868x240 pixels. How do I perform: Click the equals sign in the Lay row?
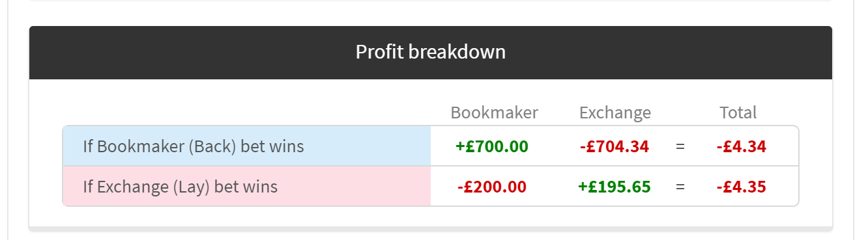tap(680, 187)
